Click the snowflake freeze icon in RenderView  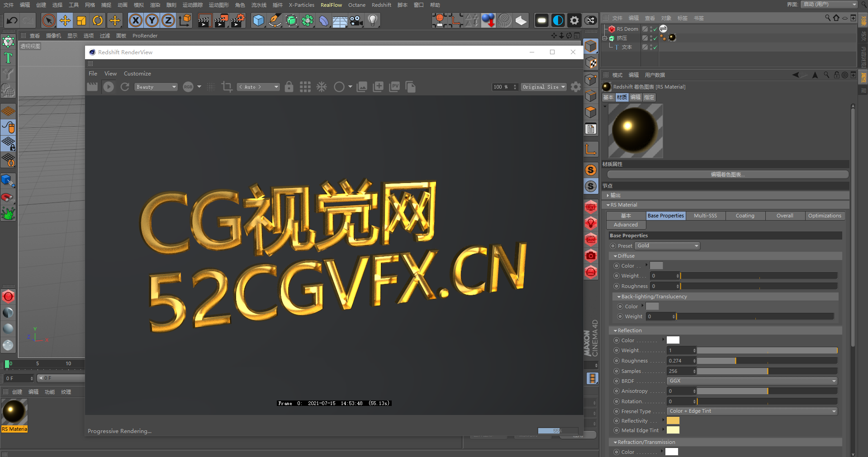(321, 87)
